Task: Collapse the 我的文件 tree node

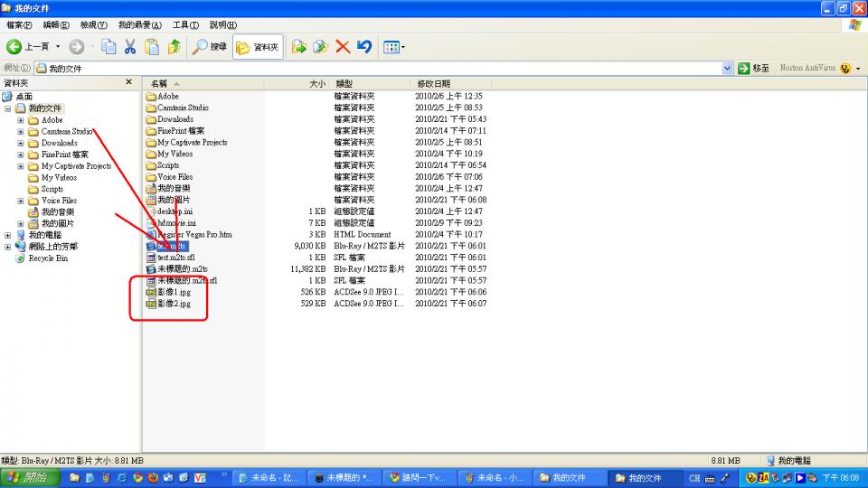Action: click(x=8, y=108)
